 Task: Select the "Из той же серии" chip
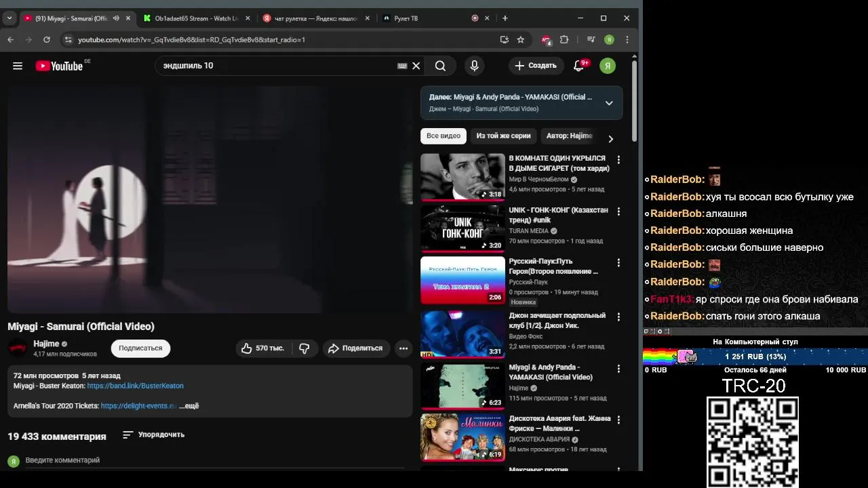tap(503, 136)
